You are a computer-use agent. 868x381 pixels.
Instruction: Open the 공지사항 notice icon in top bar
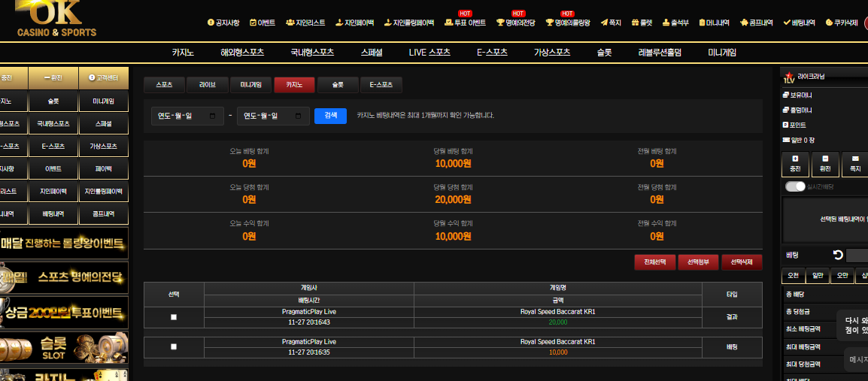[211, 23]
